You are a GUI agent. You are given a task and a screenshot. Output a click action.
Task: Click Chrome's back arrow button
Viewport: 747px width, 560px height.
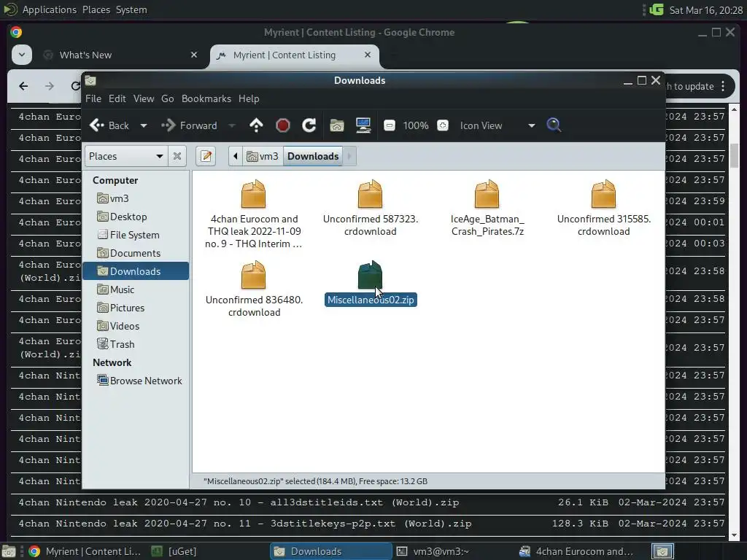coord(23,86)
